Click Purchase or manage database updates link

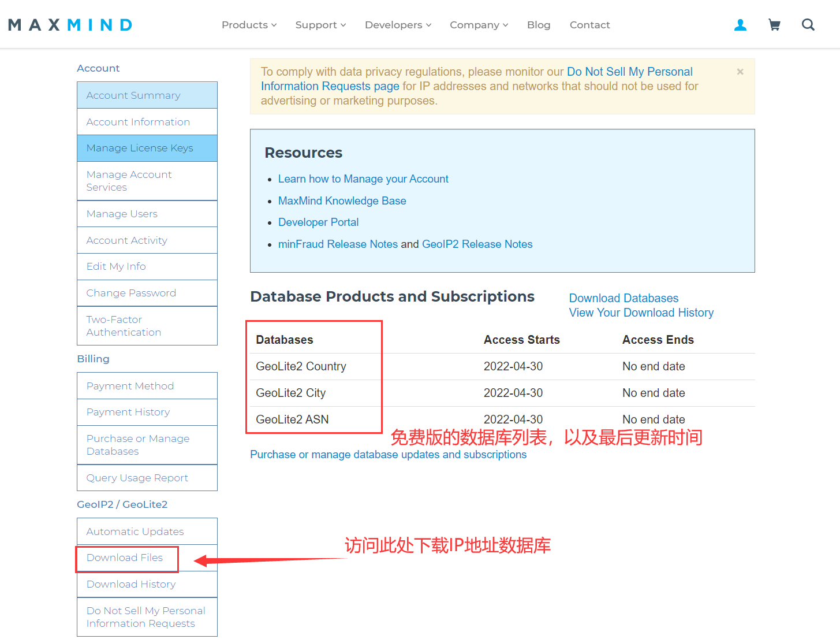[x=388, y=455]
